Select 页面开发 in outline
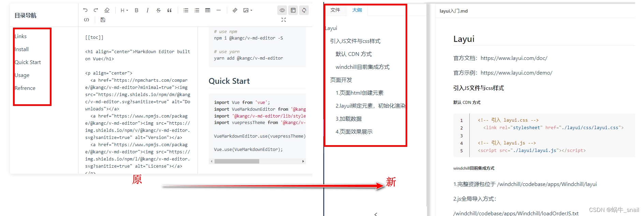Viewport: 644px width, 216px height. [341, 80]
